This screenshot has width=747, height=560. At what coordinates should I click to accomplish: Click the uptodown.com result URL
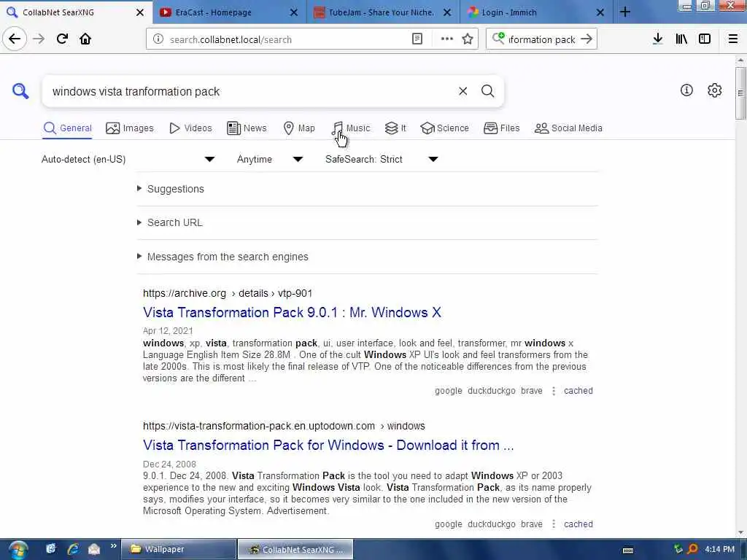coord(284,426)
